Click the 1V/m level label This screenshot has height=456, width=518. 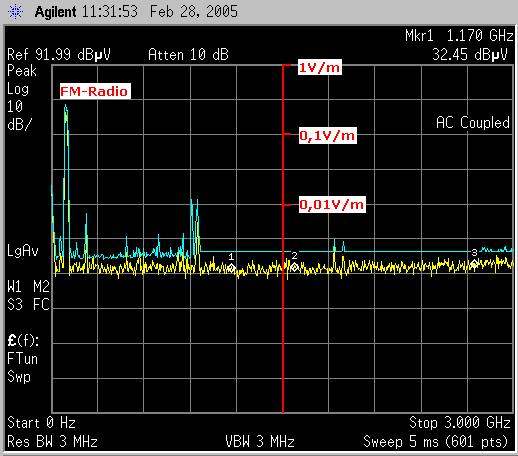pos(320,68)
